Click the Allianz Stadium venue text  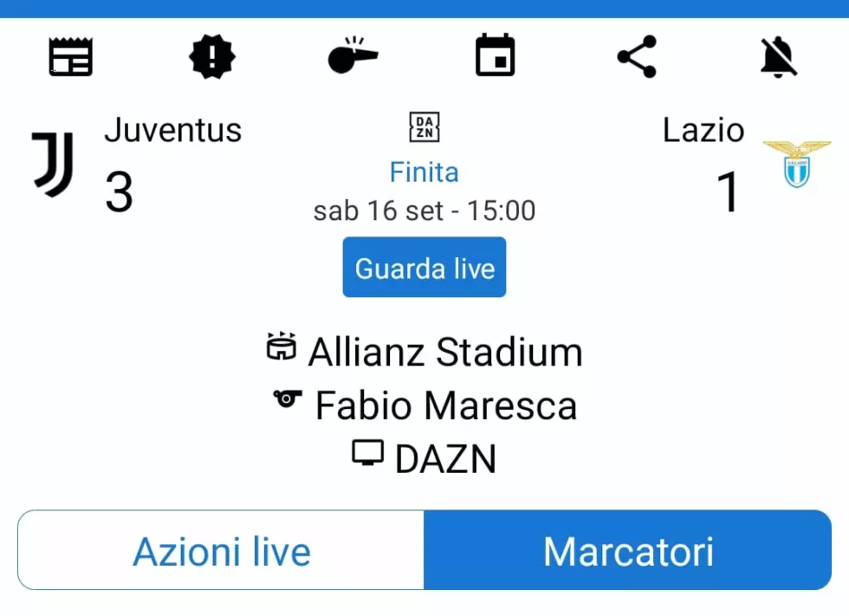pos(445,353)
